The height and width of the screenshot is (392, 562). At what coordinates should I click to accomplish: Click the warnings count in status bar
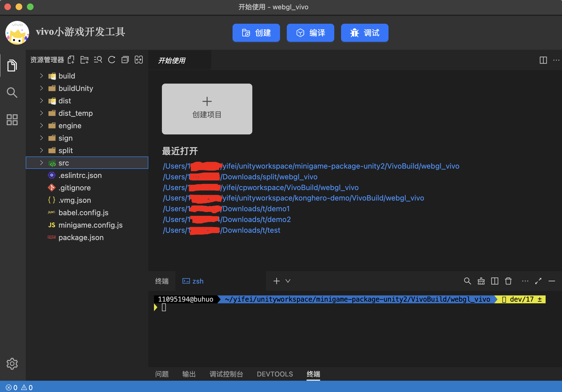(x=27, y=387)
